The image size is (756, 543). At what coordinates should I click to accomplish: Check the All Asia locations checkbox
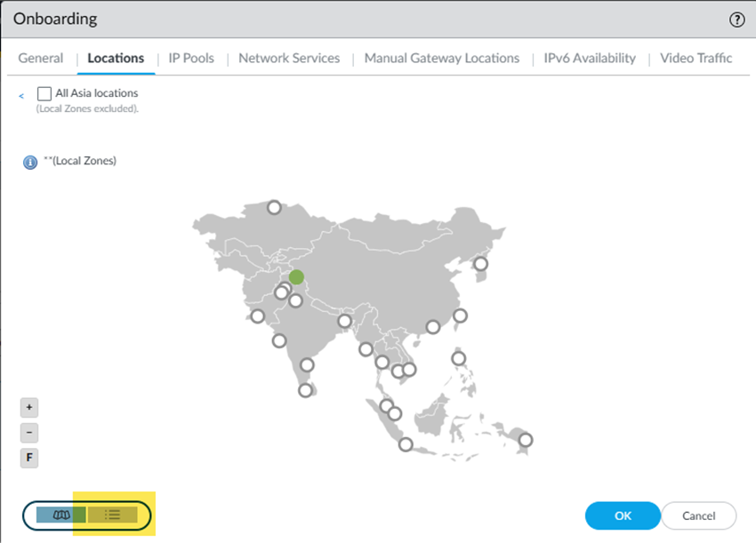coord(44,93)
